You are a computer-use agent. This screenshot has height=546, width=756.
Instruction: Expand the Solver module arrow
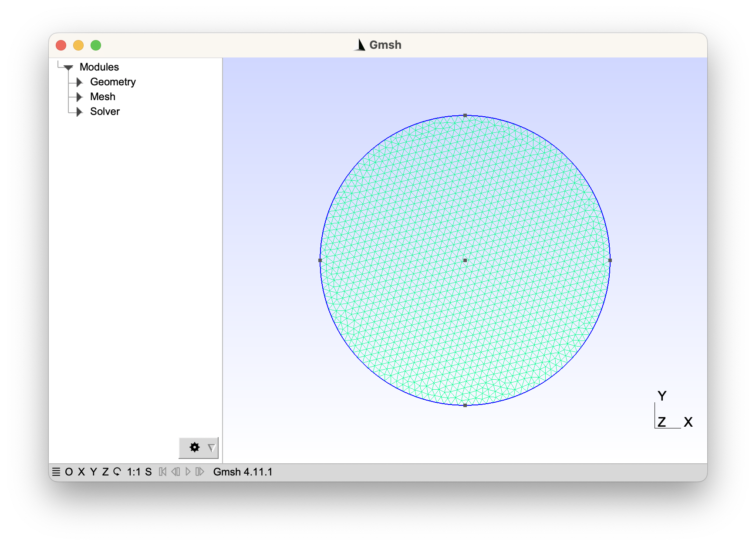click(x=79, y=112)
